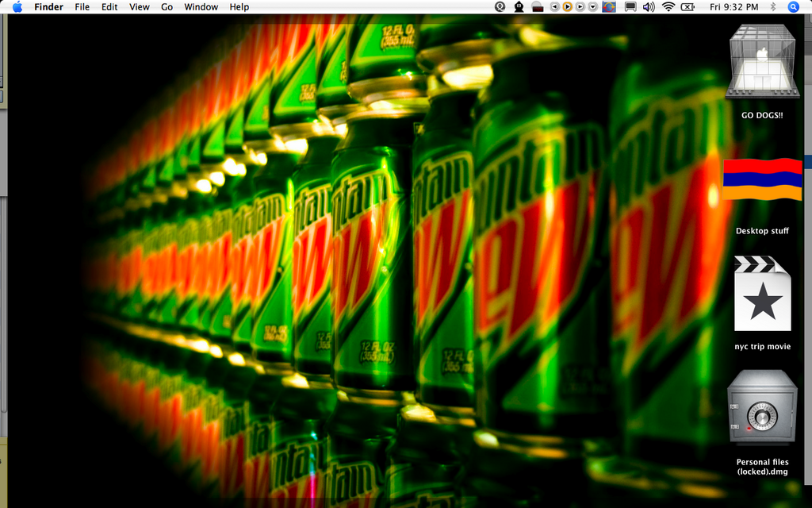Open the Go menu
This screenshot has width=812, height=508.
pyautogui.click(x=167, y=6)
